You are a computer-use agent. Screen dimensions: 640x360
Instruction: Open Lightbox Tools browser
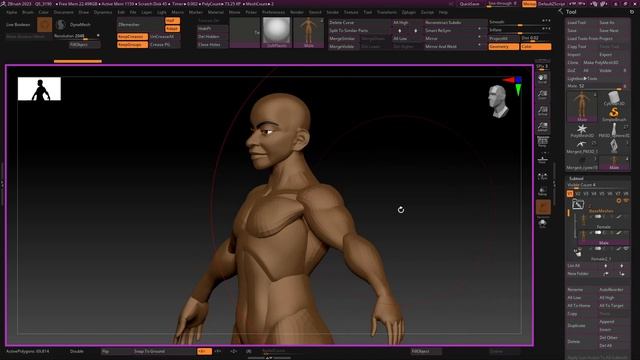tap(582, 78)
